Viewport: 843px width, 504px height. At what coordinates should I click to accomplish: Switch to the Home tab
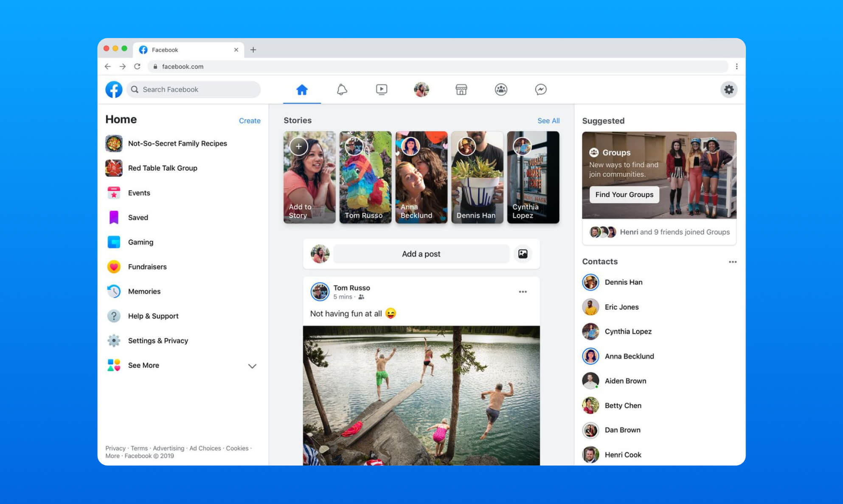pos(302,90)
